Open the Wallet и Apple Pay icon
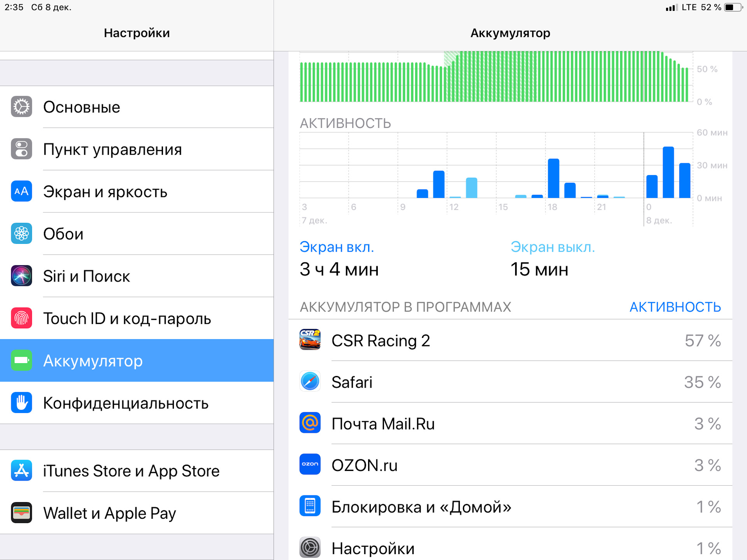 [x=21, y=513]
